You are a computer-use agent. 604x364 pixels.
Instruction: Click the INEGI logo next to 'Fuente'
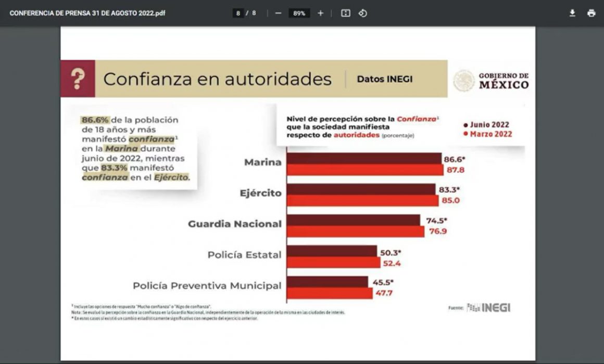[488, 307]
